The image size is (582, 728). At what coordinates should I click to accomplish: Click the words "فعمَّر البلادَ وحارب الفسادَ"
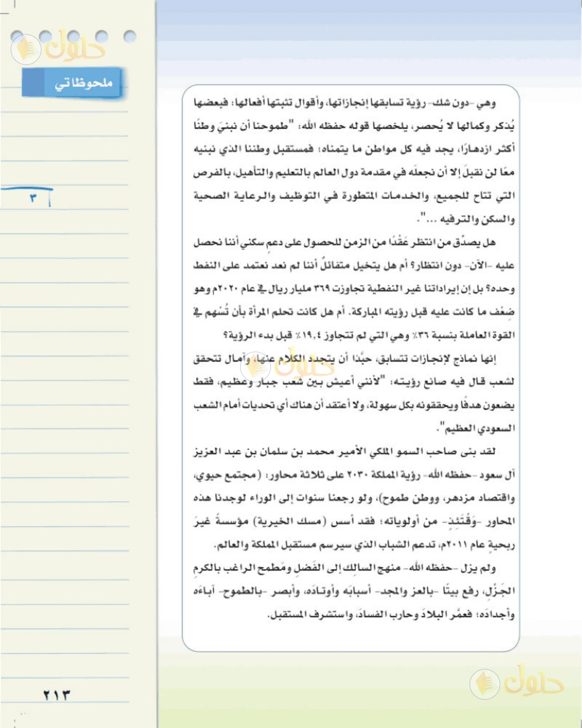click(415, 615)
